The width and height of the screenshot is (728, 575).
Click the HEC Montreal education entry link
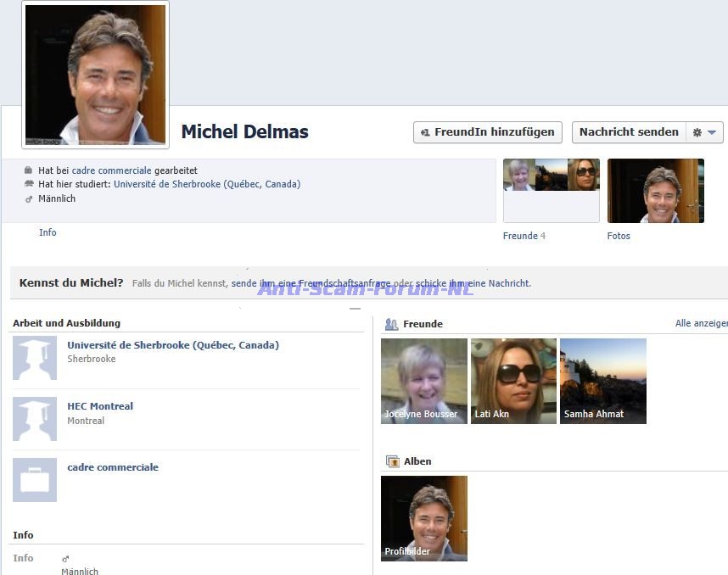100,406
